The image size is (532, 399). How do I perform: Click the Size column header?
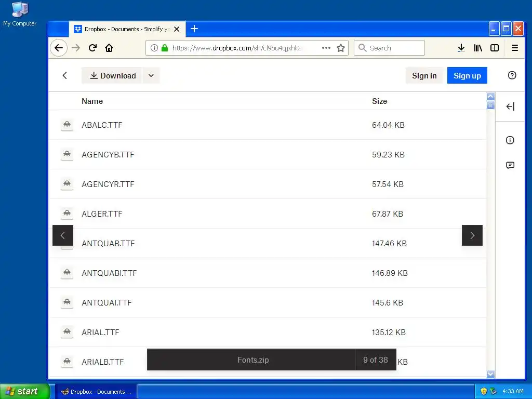[x=379, y=101]
